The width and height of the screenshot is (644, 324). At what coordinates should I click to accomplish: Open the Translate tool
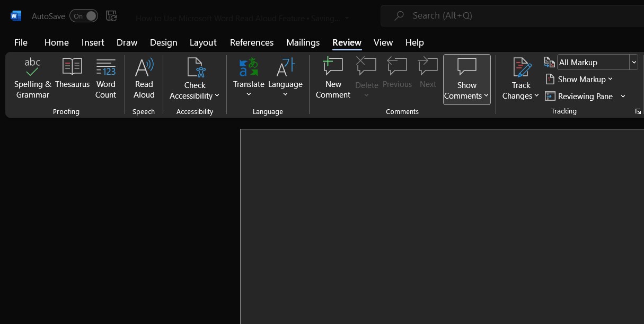click(249, 78)
